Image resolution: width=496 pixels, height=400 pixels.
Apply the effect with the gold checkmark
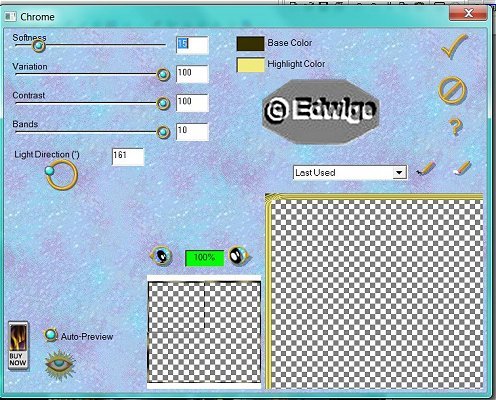tap(455, 46)
